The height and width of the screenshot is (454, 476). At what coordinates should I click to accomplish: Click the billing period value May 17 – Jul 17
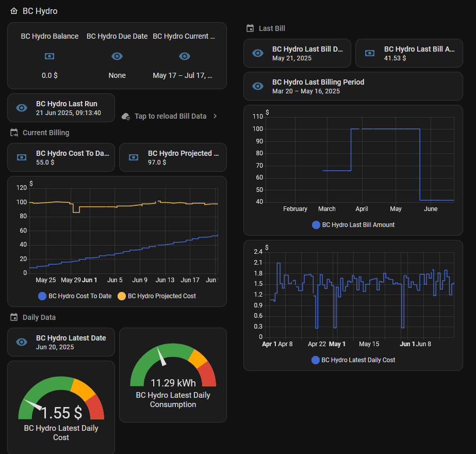click(x=183, y=76)
